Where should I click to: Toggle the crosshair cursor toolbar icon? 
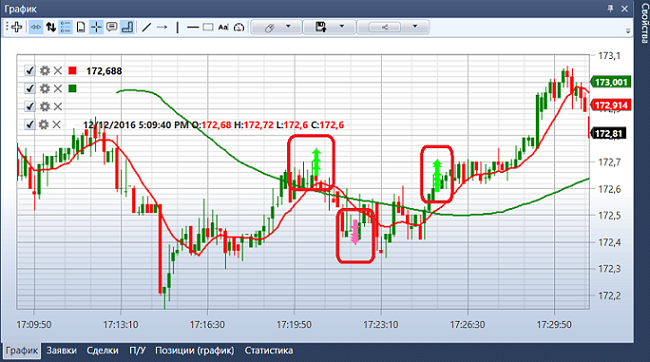pos(96,27)
